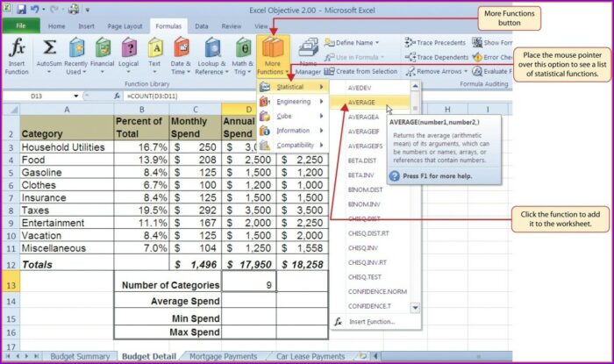Select column A header

67,109
